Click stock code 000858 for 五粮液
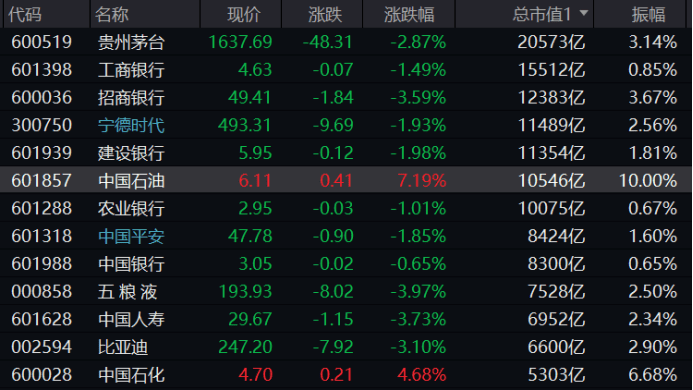The image size is (693, 390). [42, 292]
